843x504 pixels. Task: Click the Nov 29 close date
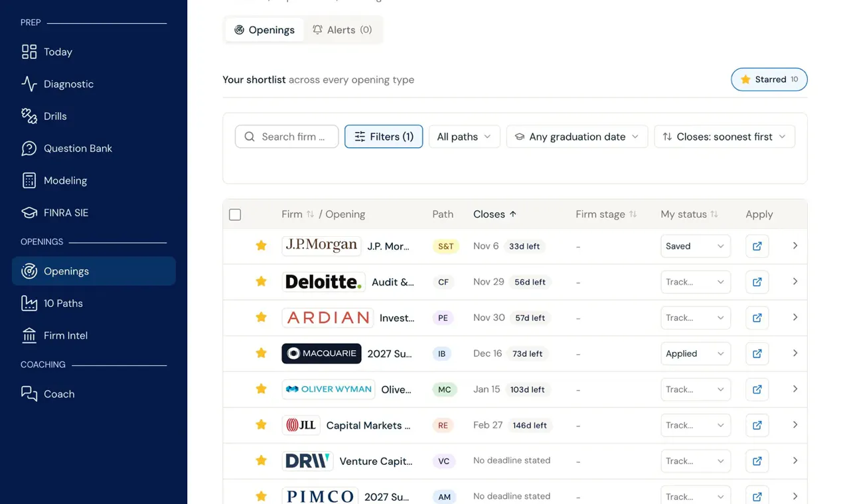pos(489,282)
